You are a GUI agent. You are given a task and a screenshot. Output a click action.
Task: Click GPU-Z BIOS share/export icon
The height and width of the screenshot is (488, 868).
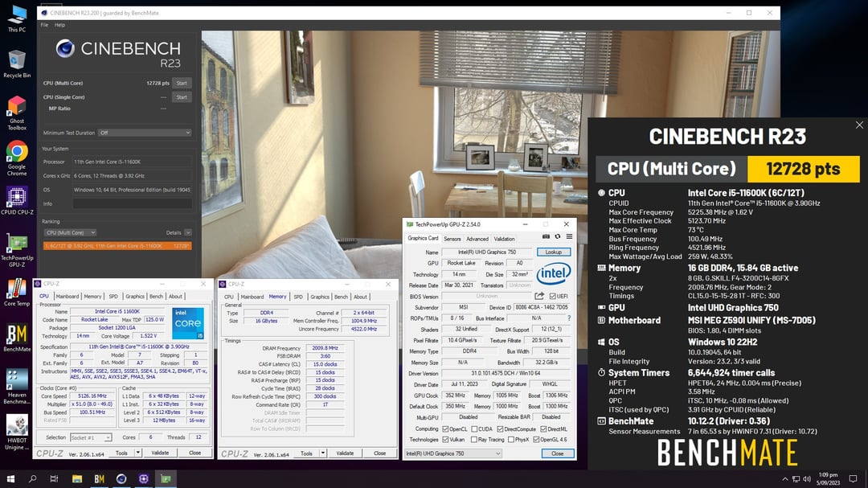click(539, 296)
